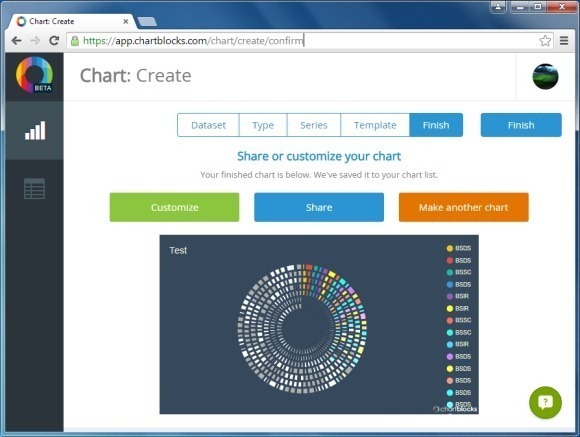Image resolution: width=580 pixels, height=437 pixels.
Task: Click the ChartBlocks beta logo
Action: tap(34, 74)
